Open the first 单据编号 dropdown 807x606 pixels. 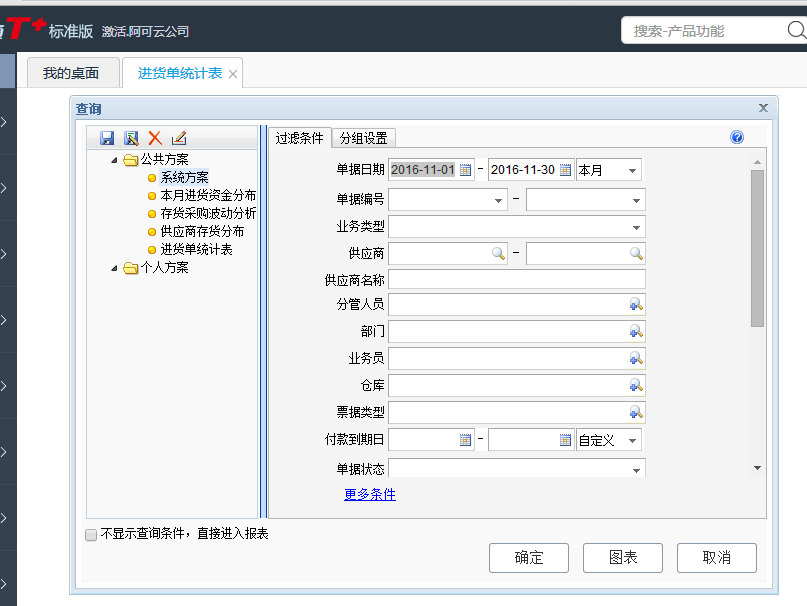[x=498, y=200]
